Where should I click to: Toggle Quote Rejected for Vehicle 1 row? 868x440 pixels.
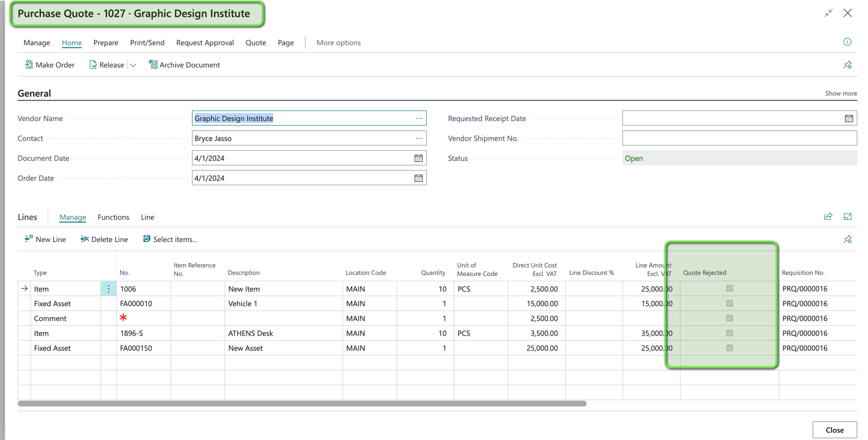click(729, 304)
